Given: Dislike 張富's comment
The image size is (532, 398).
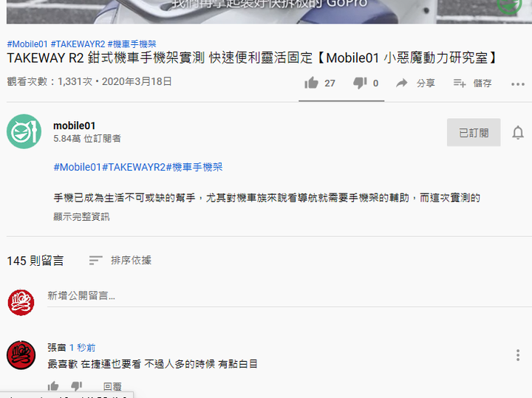Looking at the screenshot, I should pyautogui.click(x=77, y=385).
